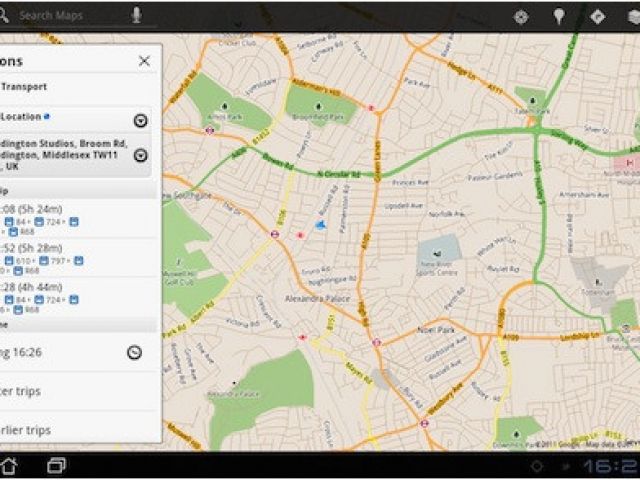The image size is (640, 480).
Task: Select the Arnos Park tree icon
Action: [224, 107]
